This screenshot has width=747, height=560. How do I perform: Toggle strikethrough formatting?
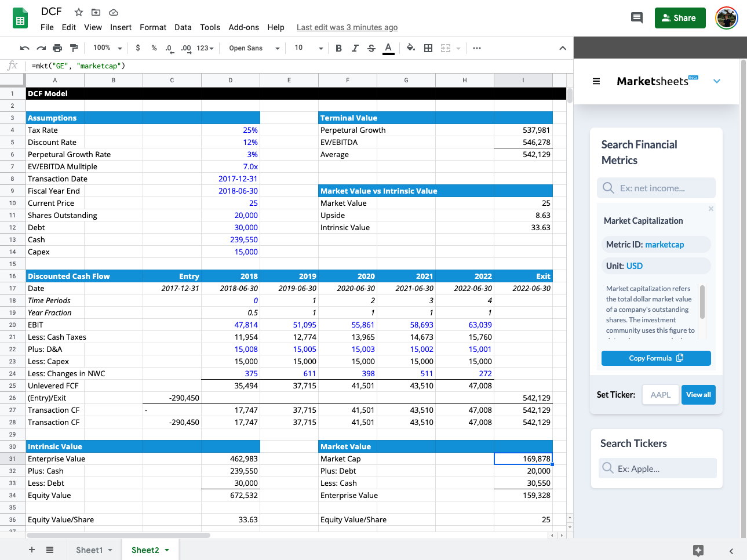point(371,48)
